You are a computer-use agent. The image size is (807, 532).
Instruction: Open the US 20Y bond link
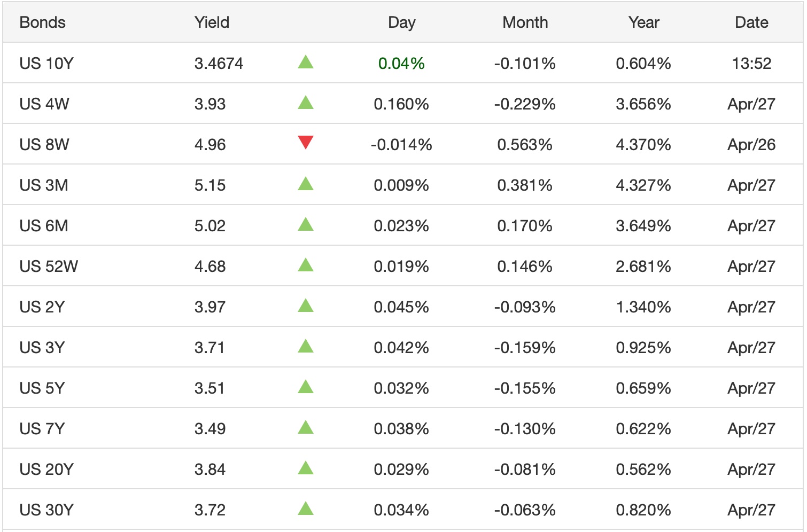pyautogui.click(x=46, y=470)
